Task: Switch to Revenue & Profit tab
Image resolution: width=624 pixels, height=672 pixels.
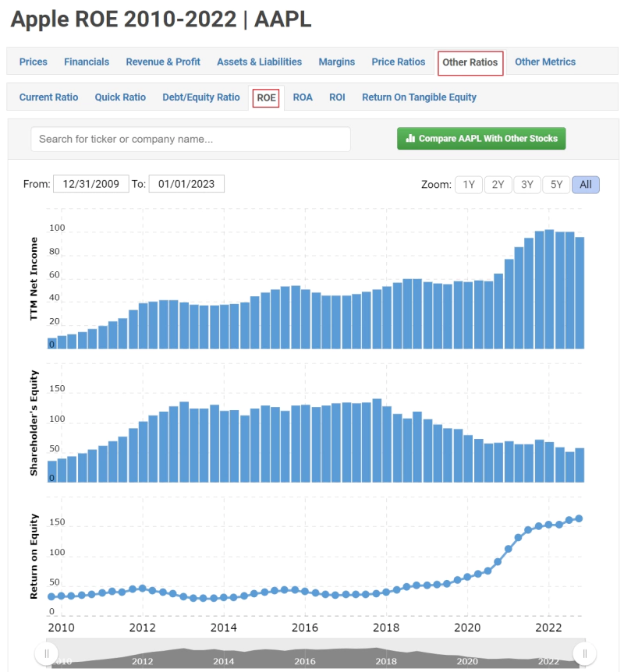Action: pyautogui.click(x=163, y=62)
